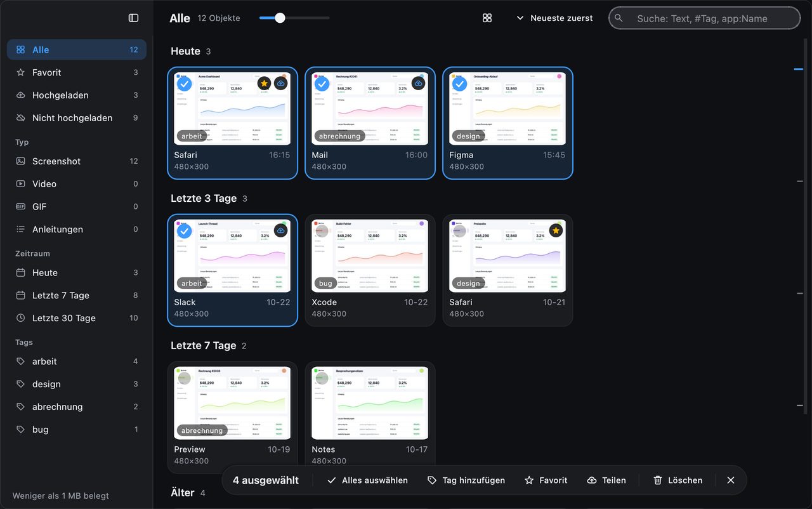812x509 pixels.
Task: Dismiss the selection bar with the X icon
Action: pos(731,480)
